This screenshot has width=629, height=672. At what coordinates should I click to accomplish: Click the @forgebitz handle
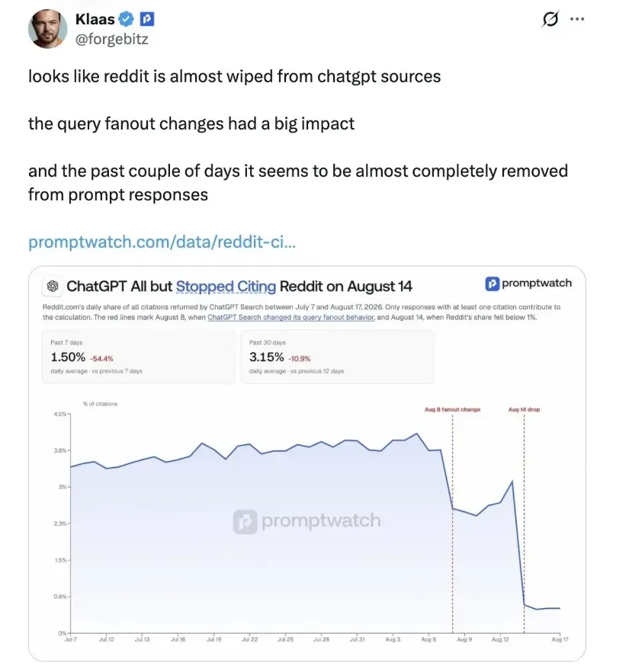click(112, 39)
